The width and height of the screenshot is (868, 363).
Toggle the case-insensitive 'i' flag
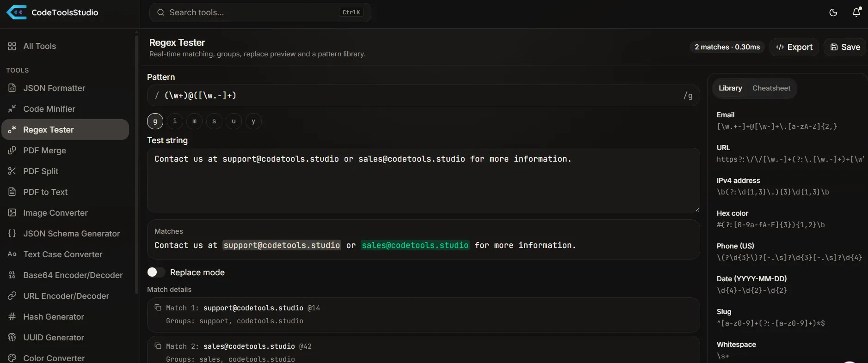175,121
